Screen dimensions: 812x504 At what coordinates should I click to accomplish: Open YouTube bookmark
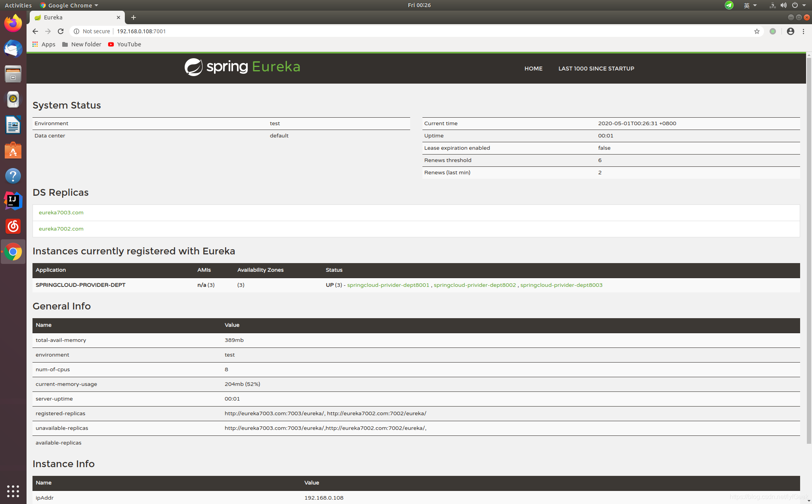(x=124, y=44)
